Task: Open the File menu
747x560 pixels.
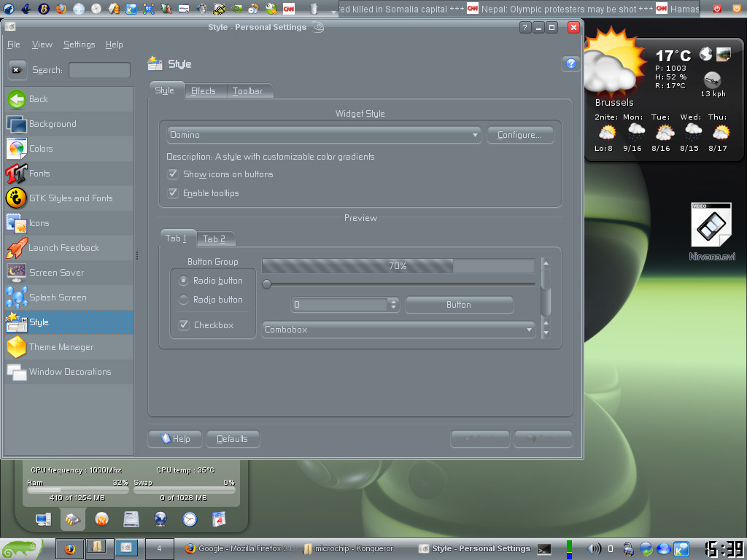Action: [14, 44]
